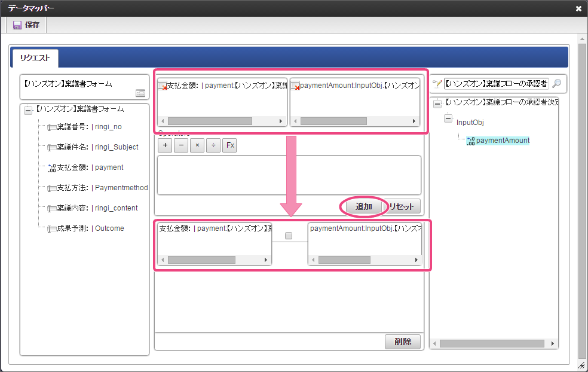Click text field icon of Paymentmethod
The height and width of the screenshot is (372, 588).
click(52, 188)
